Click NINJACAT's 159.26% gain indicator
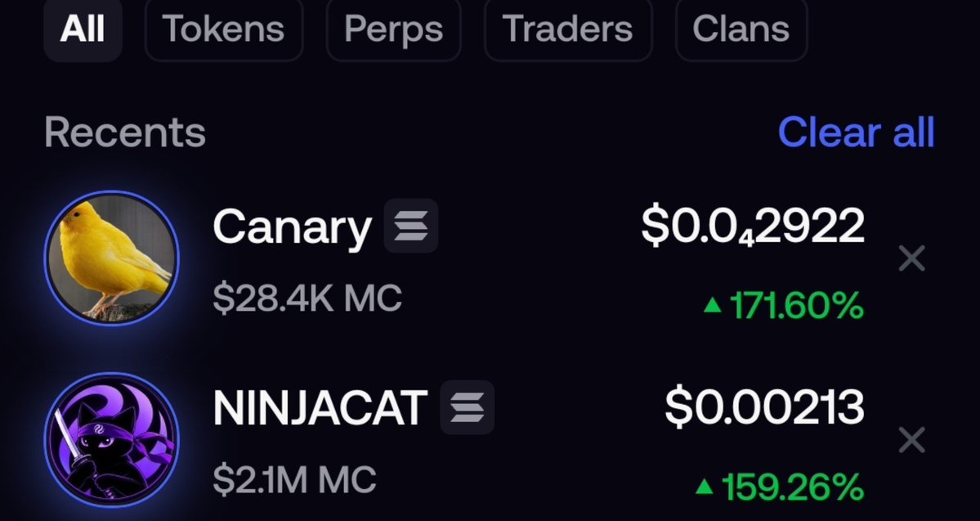980x521 pixels. click(780, 487)
